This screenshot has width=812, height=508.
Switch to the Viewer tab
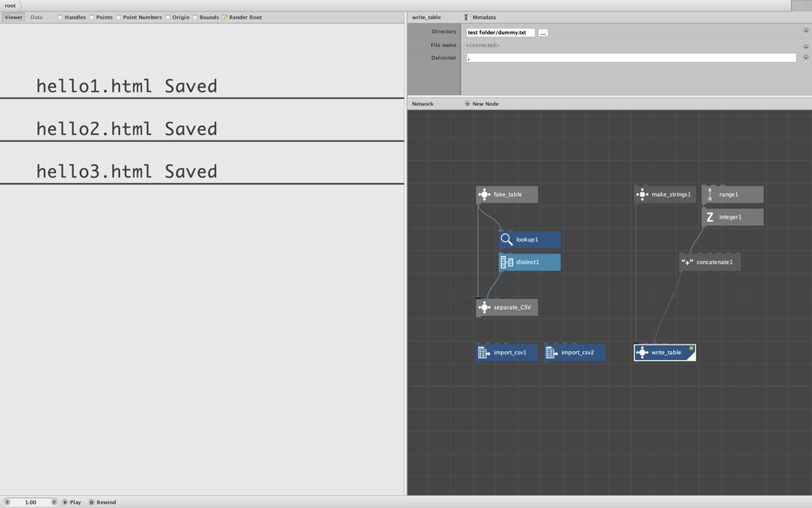click(14, 17)
